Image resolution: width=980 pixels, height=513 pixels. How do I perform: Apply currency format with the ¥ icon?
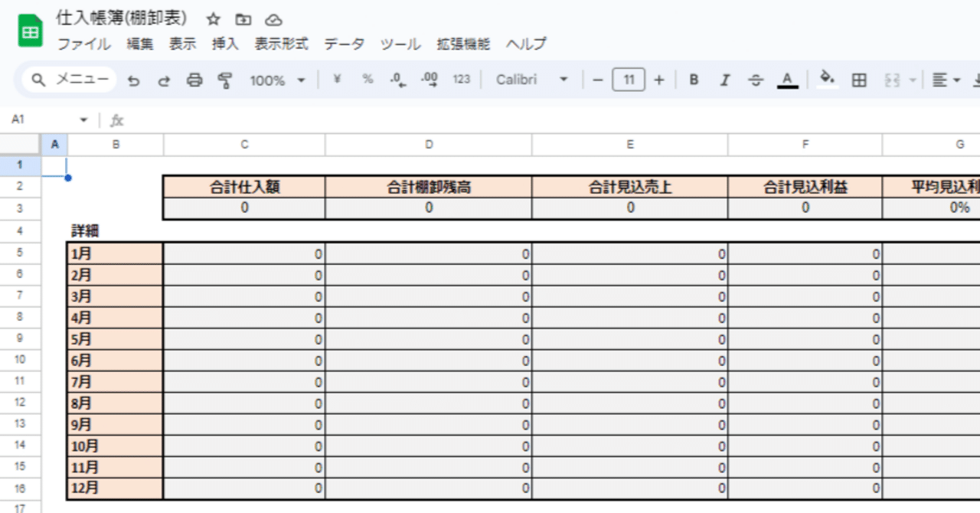pyautogui.click(x=335, y=79)
